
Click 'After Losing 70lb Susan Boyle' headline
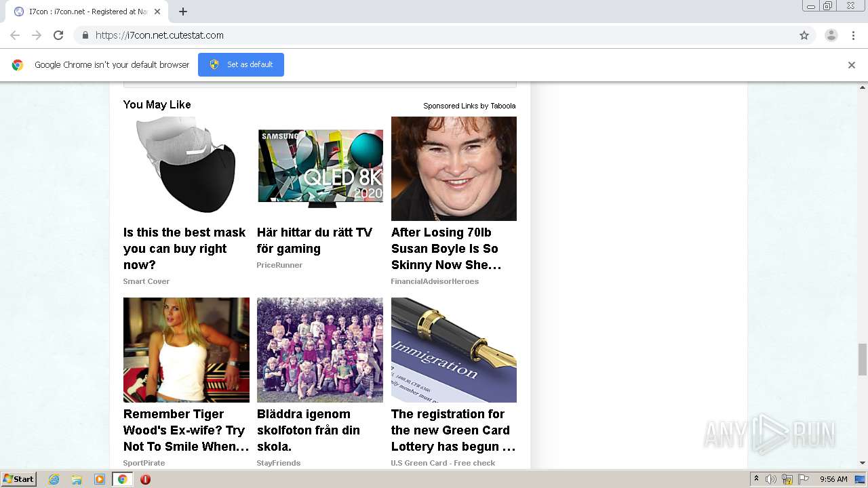446,249
